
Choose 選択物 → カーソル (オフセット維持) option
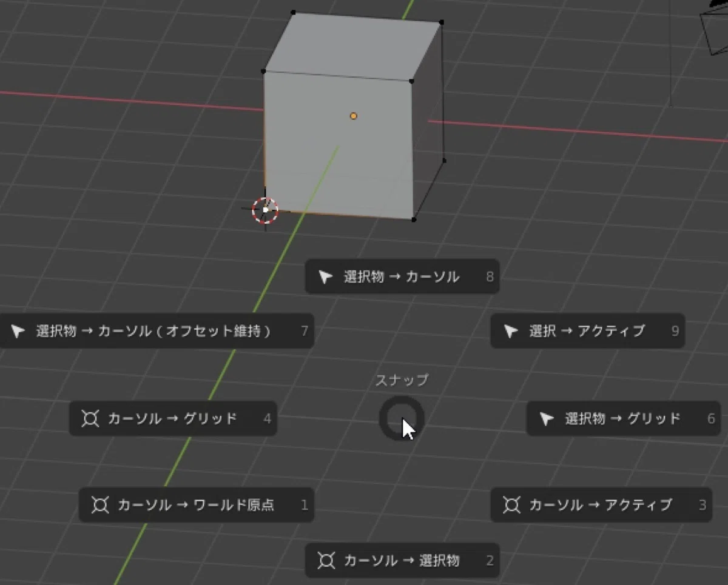tap(157, 331)
